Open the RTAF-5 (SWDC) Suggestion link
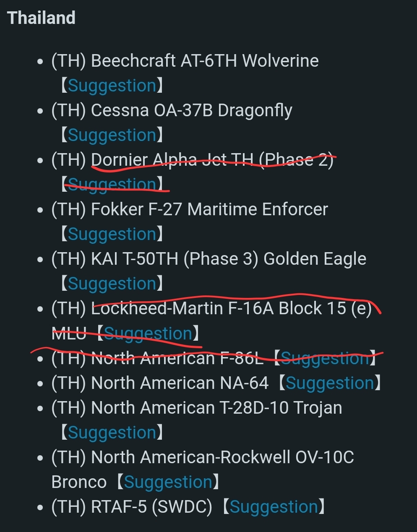This screenshot has width=417, height=532. 274,507
